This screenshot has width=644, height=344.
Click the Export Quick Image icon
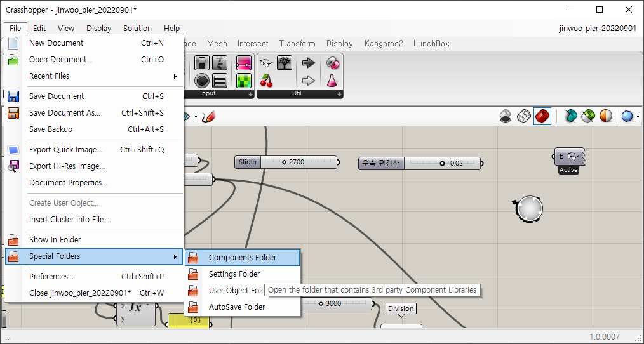pyautogui.click(x=13, y=150)
